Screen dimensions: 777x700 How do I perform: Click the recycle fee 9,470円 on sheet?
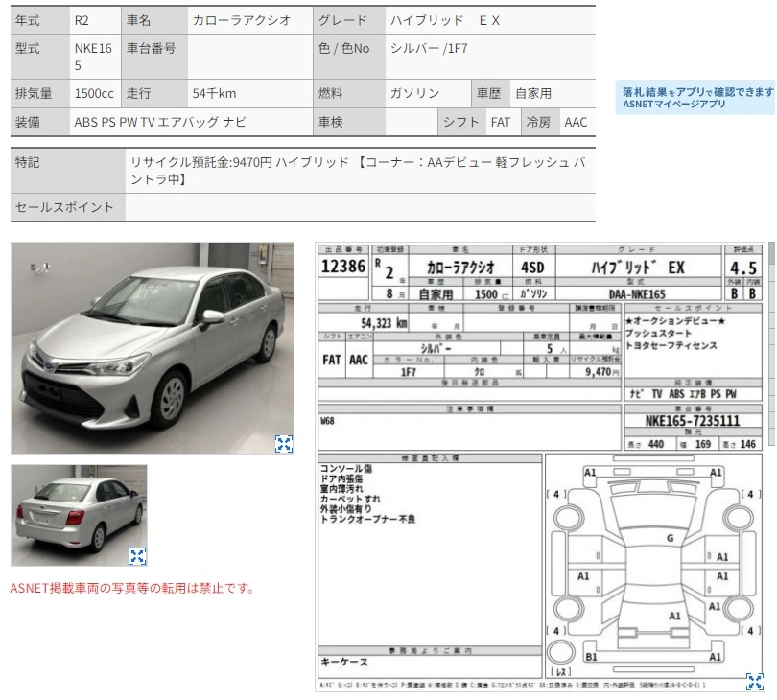pos(602,371)
